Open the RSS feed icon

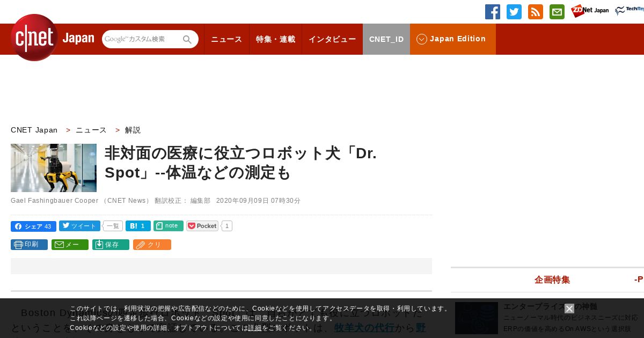(536, 12)
